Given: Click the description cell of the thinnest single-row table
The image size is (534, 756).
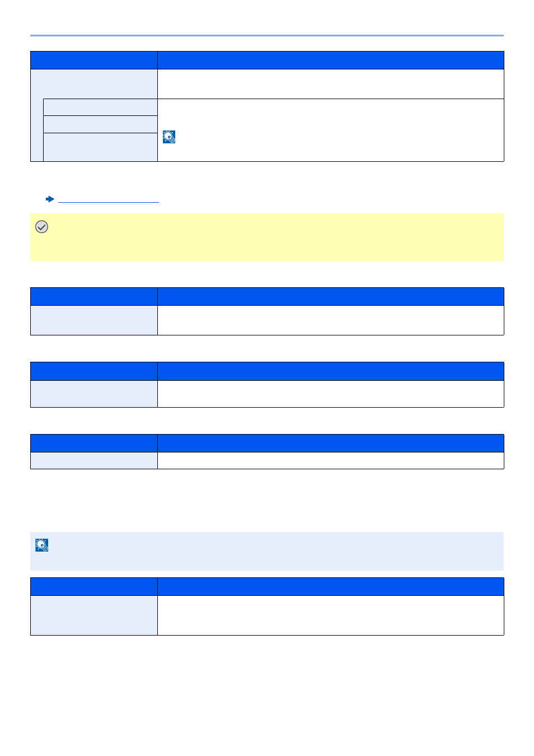Looking at the screenshot, I should [x=331, y=460].
